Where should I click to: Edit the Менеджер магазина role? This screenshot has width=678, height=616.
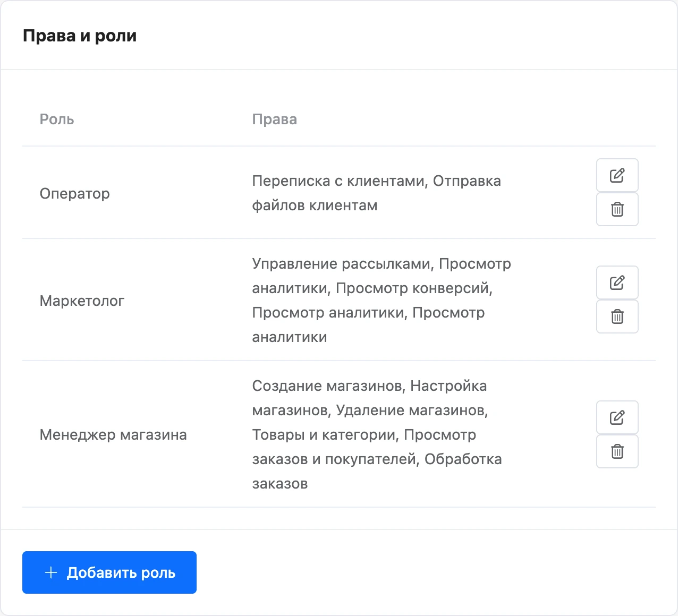617,417
